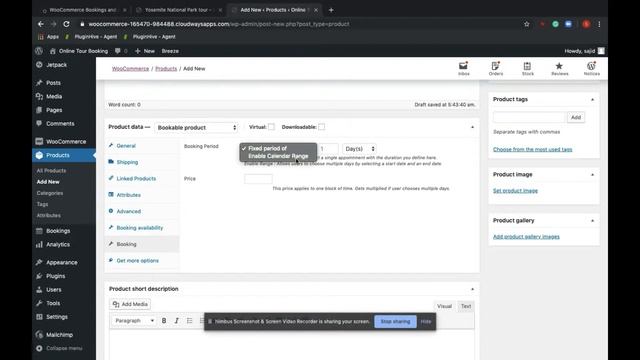Screen dimensions: 640x360
Task: Click the browser back arrow
Action: pos(41,24)
